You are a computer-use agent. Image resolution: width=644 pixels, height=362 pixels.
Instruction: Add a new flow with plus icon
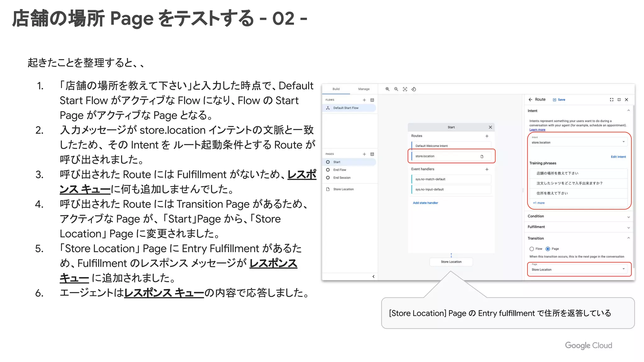tap(364, 100)
